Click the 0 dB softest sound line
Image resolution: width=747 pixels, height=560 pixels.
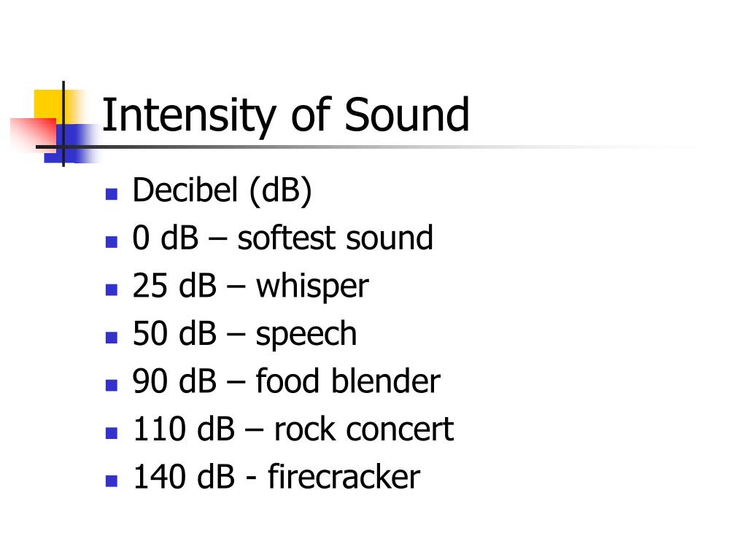[x=282, y=238]
